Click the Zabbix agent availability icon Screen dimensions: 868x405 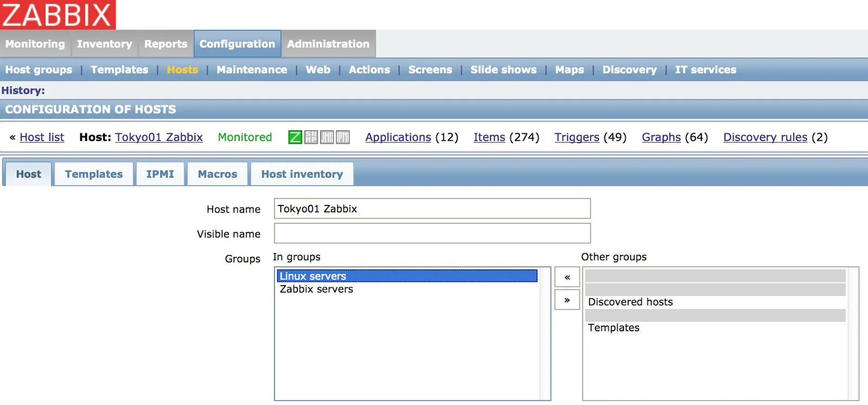pyautogui.click(x=295, y=137)
